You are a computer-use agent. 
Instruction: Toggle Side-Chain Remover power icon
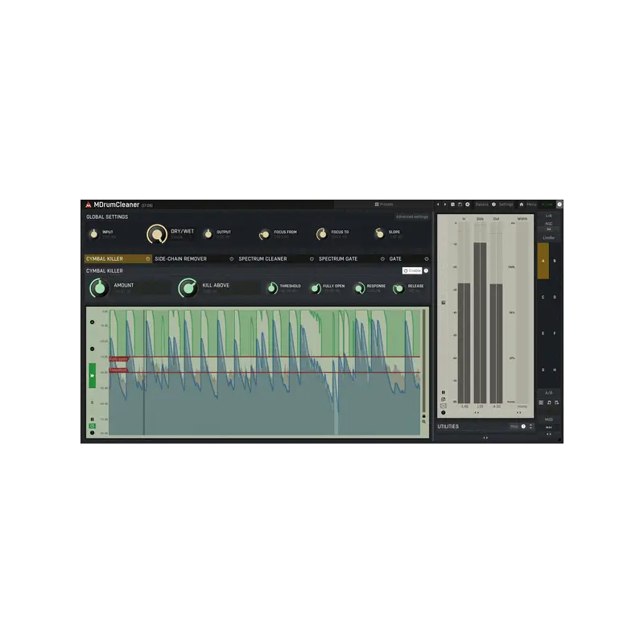click(x=231, y=258)
